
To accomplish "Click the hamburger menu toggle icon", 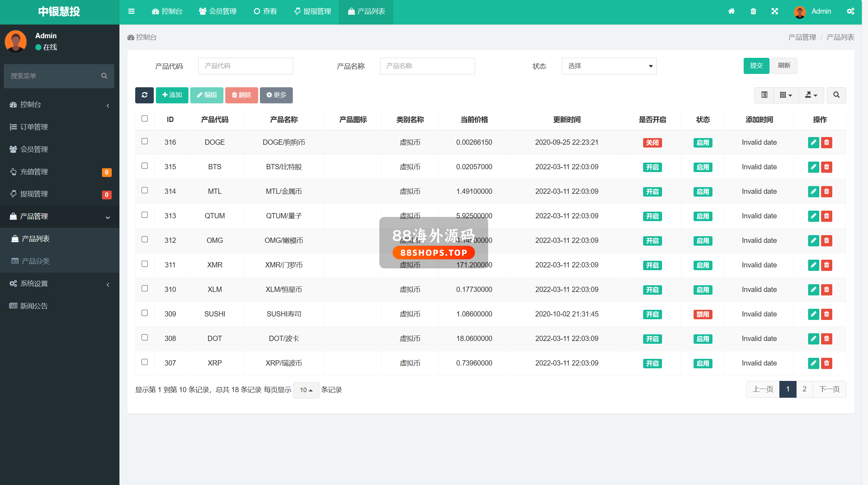I will 131,11.
